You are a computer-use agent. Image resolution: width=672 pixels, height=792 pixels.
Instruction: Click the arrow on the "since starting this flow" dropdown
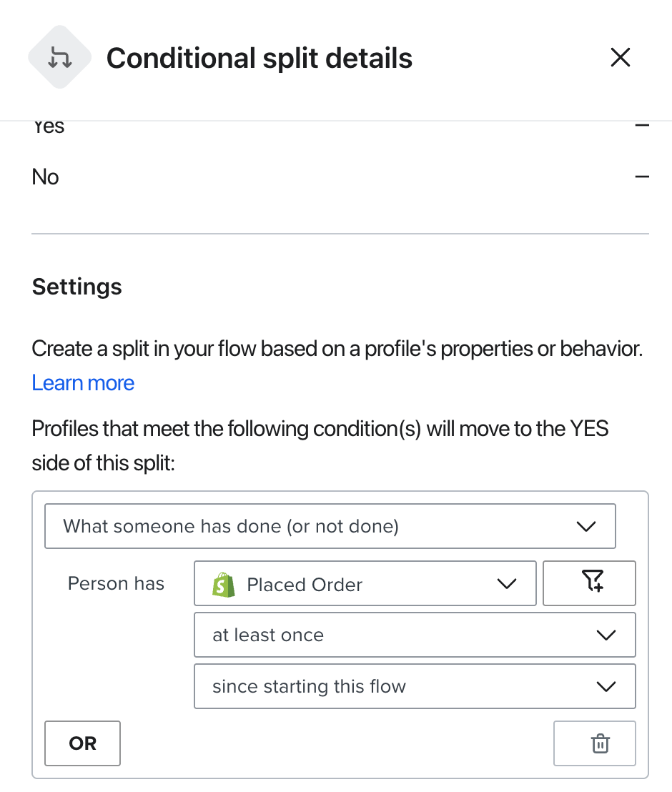click(x=606, y=686)
